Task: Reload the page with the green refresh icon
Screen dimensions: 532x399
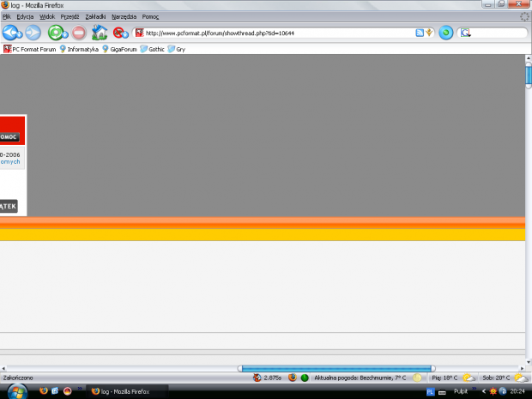Action: [56, 33]
